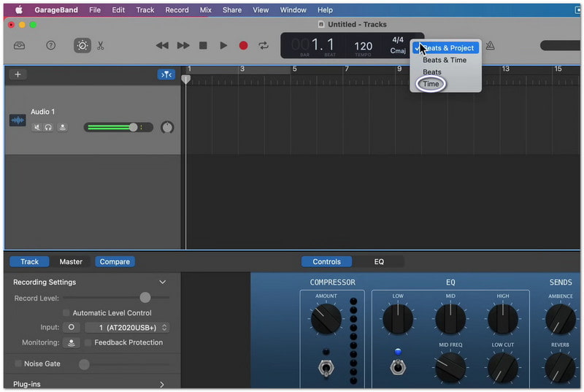This screenshot has height=392, width=584.
Task: Open the Track menu
Action: click(x=145, y=10)
